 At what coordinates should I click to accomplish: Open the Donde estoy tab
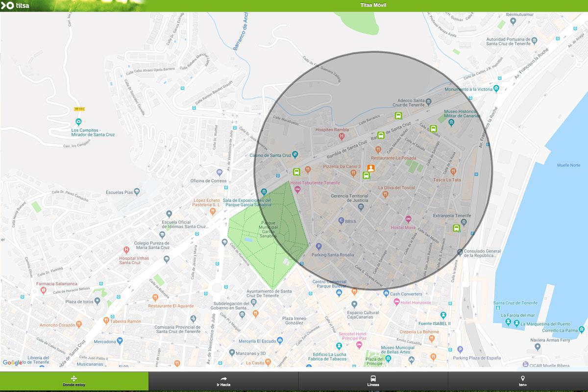point(74,381)
